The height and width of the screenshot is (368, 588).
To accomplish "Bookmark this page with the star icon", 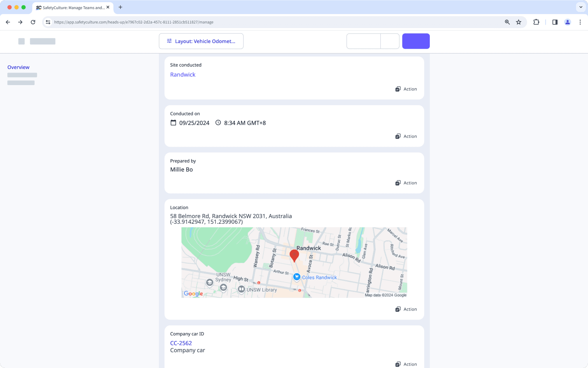I will tap(519, 22).
